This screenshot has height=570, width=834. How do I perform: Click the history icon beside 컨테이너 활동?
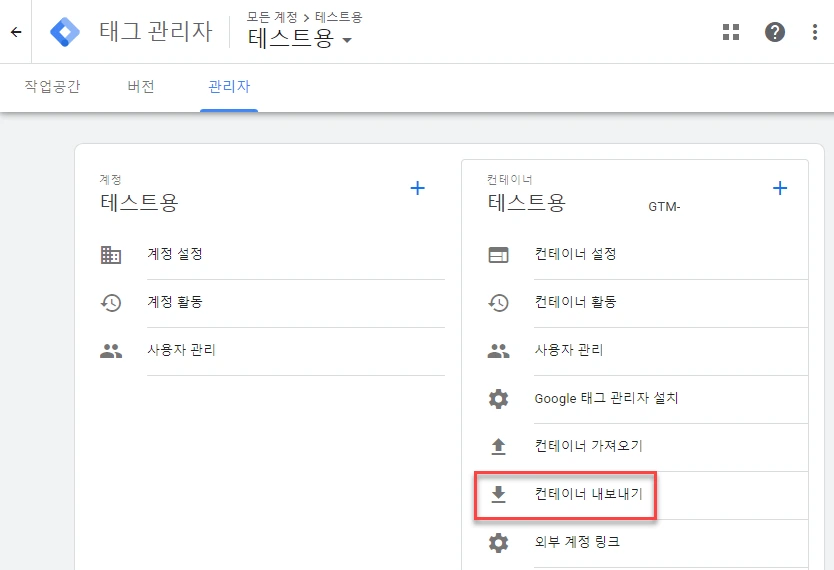tap(498, 303)
